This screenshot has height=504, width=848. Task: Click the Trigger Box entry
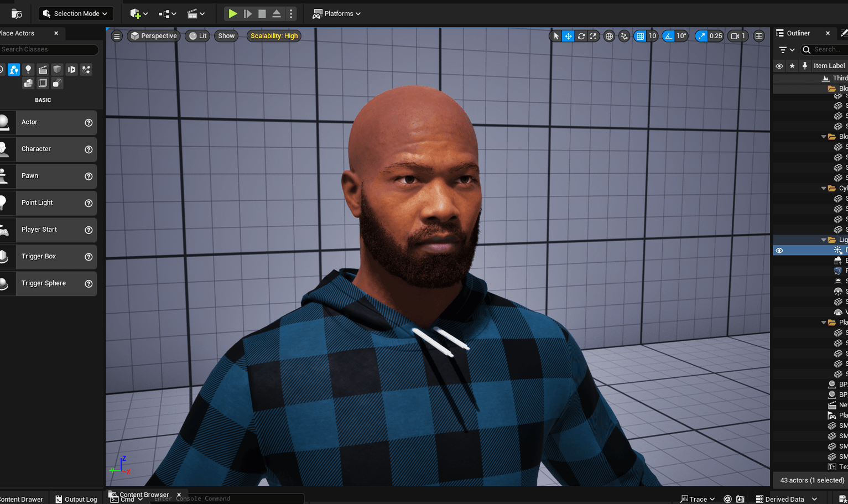pos(48,256)
